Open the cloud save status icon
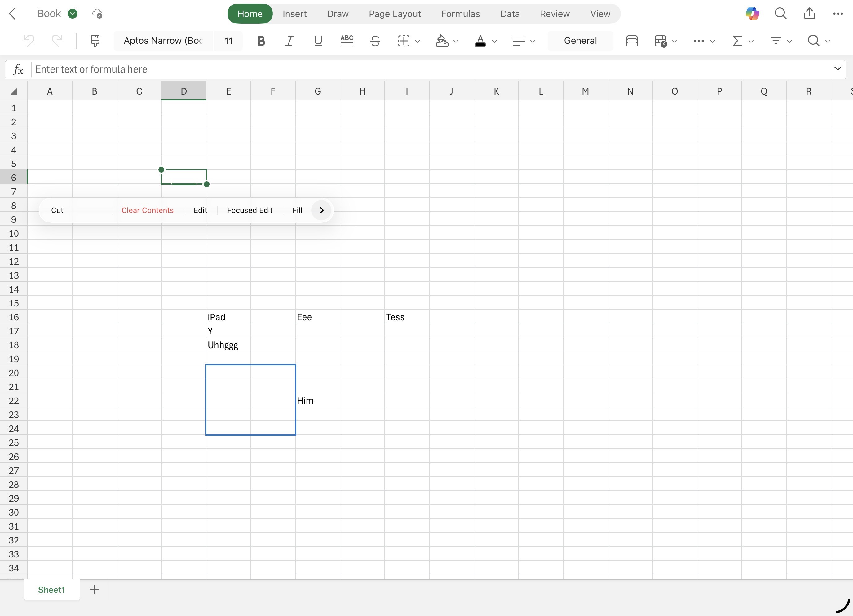The image size is (853, 616). (97, 14)
